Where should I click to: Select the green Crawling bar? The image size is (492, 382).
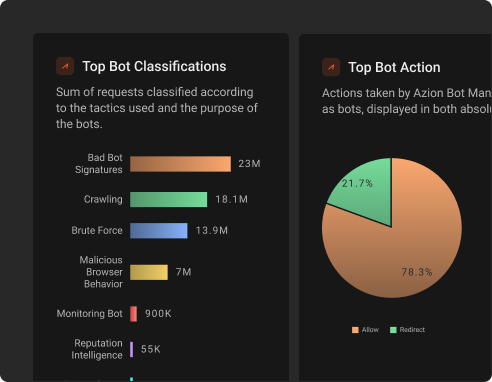tap(168, 199)
